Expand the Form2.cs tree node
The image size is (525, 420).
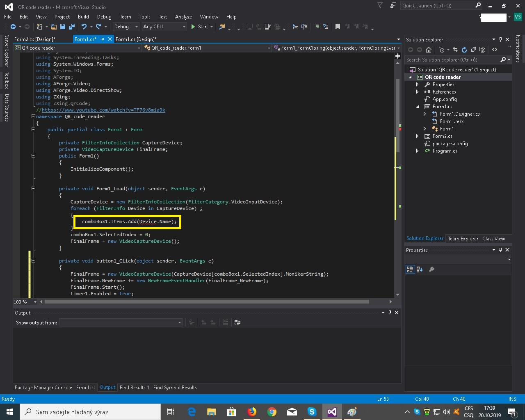417,136
